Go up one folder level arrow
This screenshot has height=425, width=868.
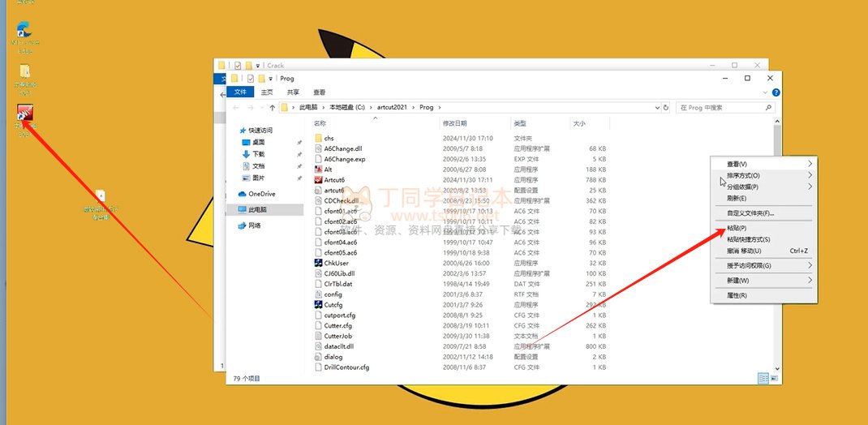[x=272, y=107]
